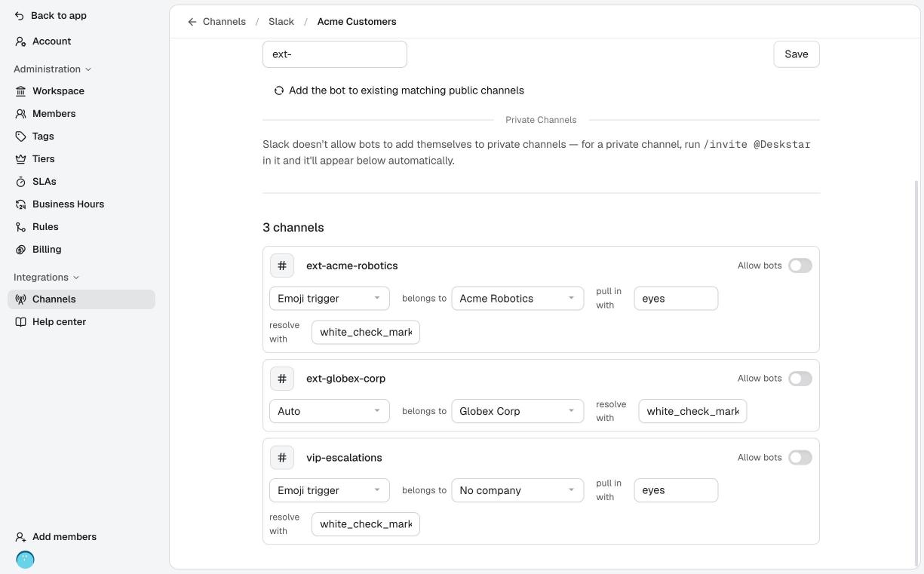
Task: Click the Tags label icon
Action: tap(20, 137)
